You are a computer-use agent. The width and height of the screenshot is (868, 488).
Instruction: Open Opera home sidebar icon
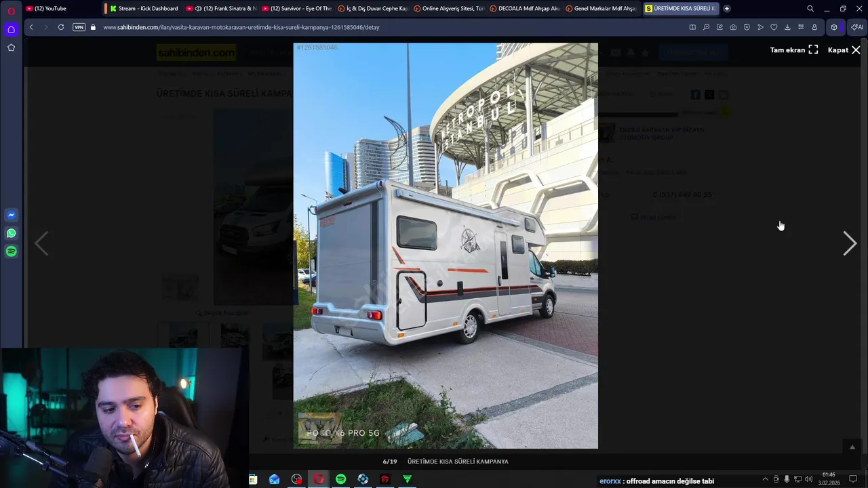tap(11, 29)
